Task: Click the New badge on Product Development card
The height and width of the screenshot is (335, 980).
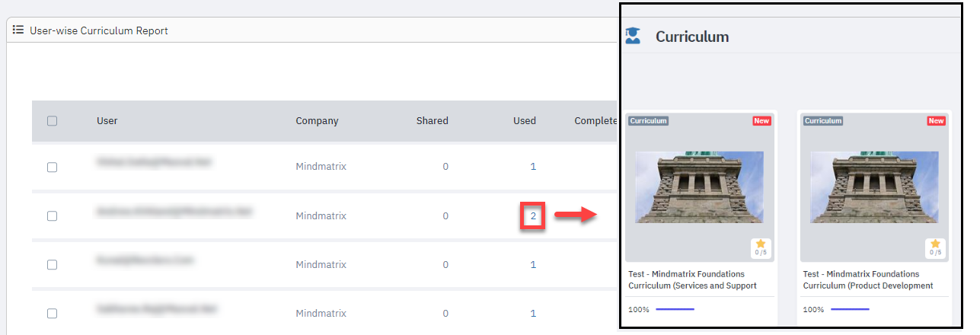Action: coord(936,121)
